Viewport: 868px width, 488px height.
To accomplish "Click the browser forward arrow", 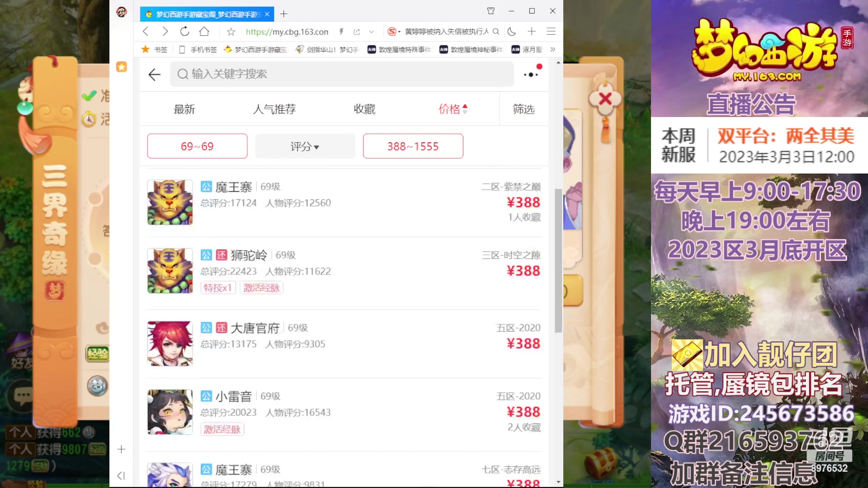I will [165, 31].
